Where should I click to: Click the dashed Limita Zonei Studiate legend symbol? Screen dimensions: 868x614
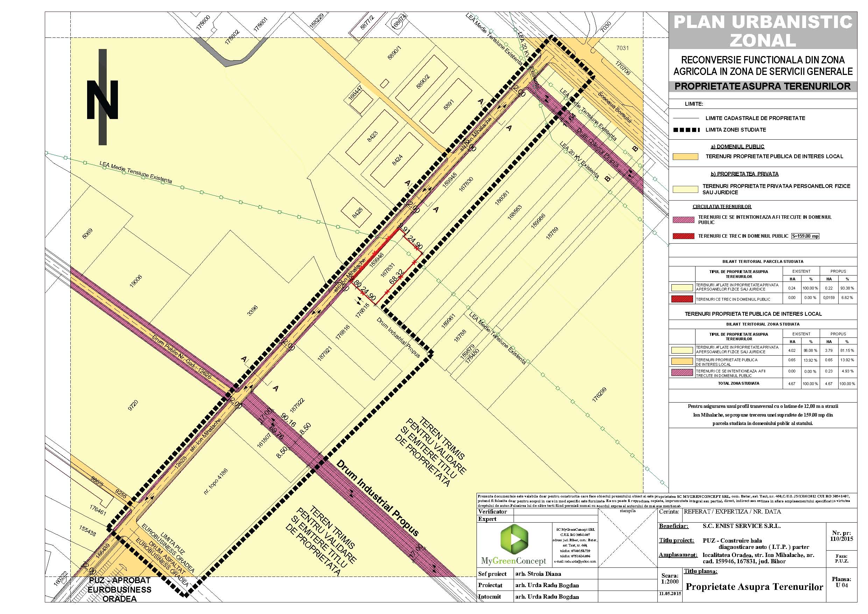(686, 130)
